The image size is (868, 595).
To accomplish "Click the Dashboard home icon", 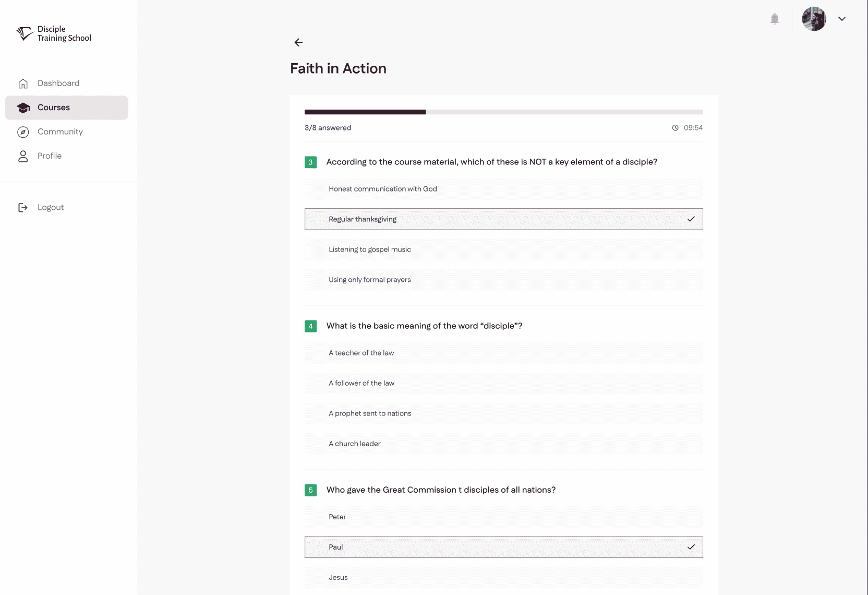I will coord(23,84).
